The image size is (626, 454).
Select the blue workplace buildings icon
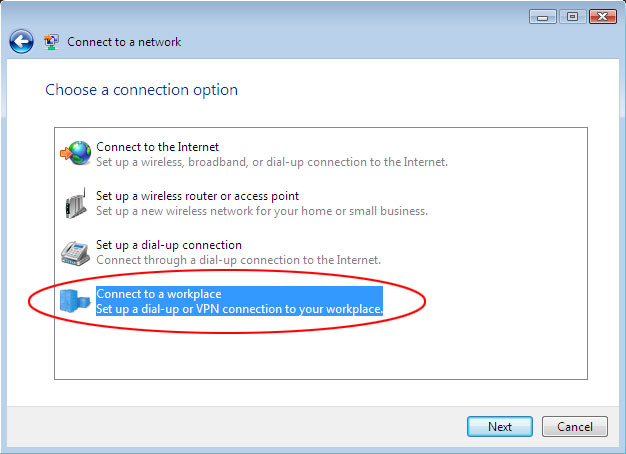pos(75,301)
